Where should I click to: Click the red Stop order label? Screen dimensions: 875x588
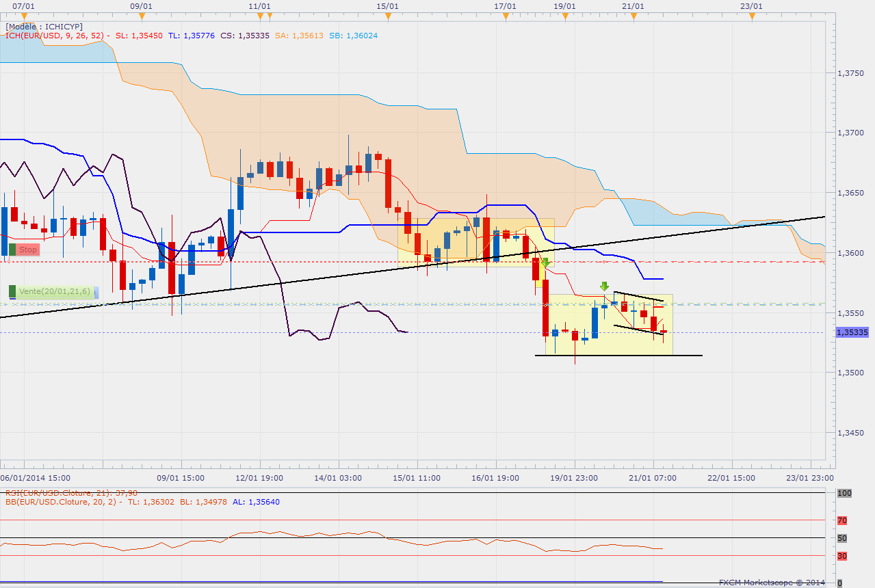[x=23, y=250]
